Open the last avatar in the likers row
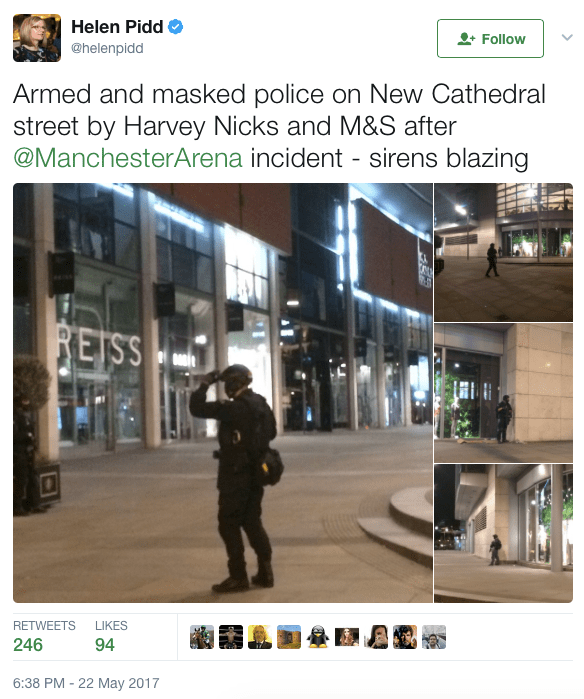This screenshot has height=699, width=584. 434,637
